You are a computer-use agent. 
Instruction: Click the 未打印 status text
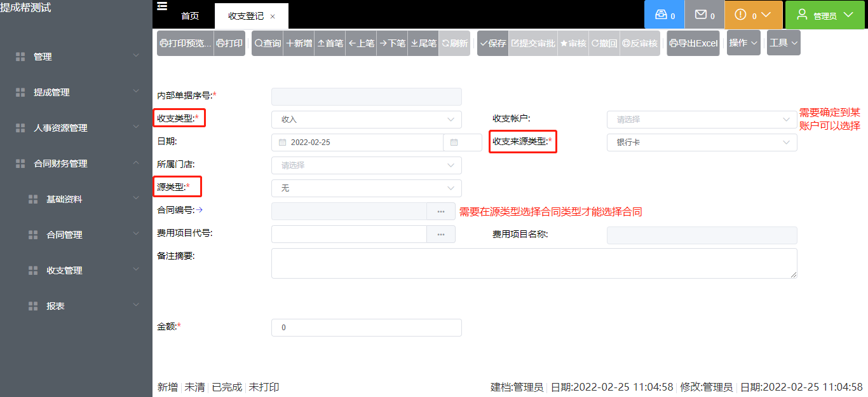(264, 387)
